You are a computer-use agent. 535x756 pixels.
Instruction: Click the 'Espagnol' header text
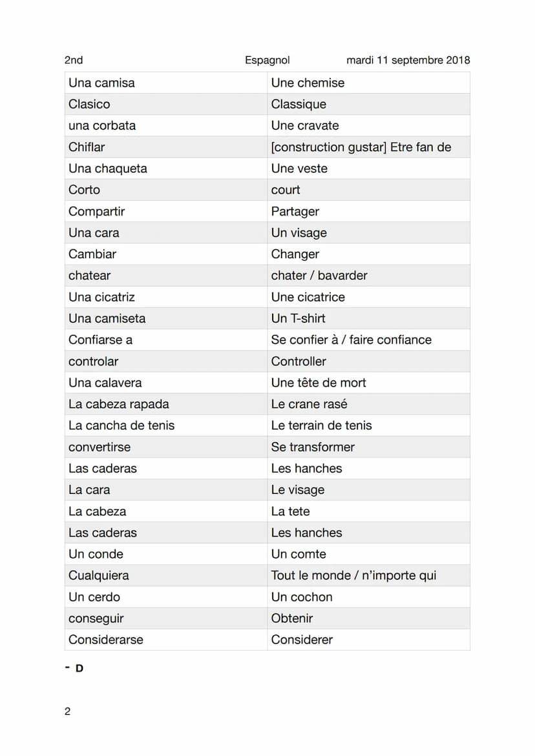[267, 60]
